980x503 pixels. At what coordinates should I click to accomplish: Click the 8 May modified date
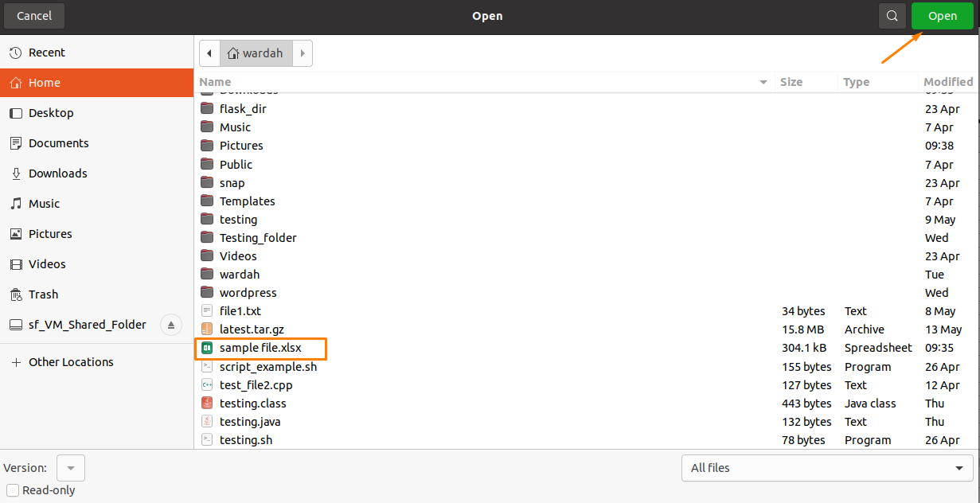click(940, 311)
